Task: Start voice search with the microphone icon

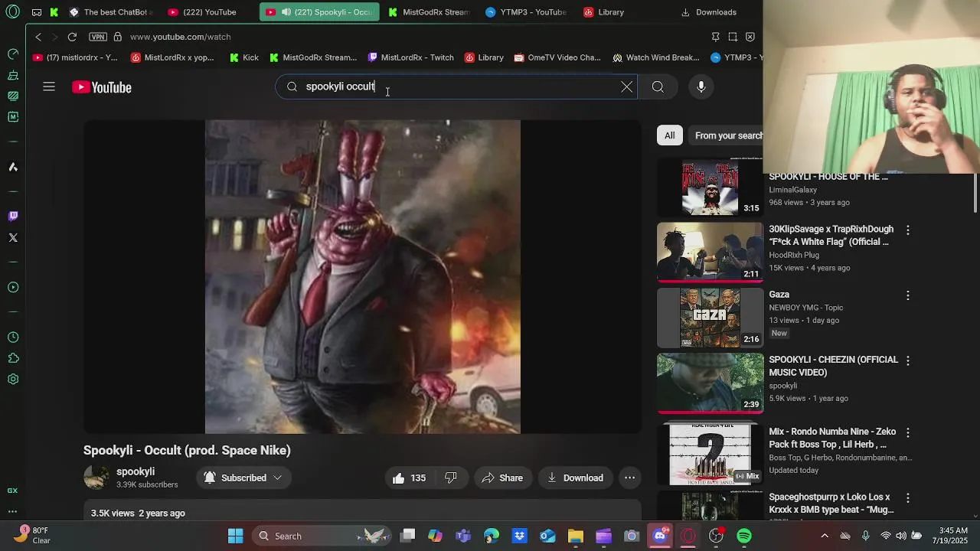Action: coord(701,86)
